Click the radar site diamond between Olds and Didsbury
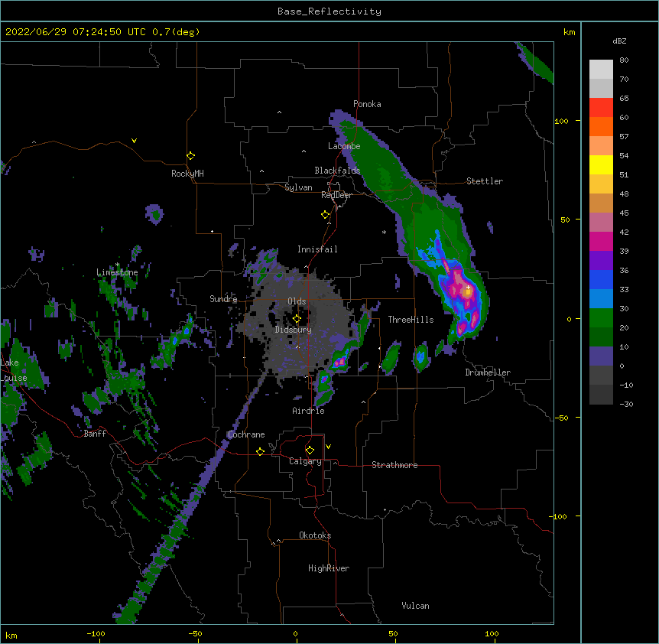659x644 pixels. [x=297, y=319]
